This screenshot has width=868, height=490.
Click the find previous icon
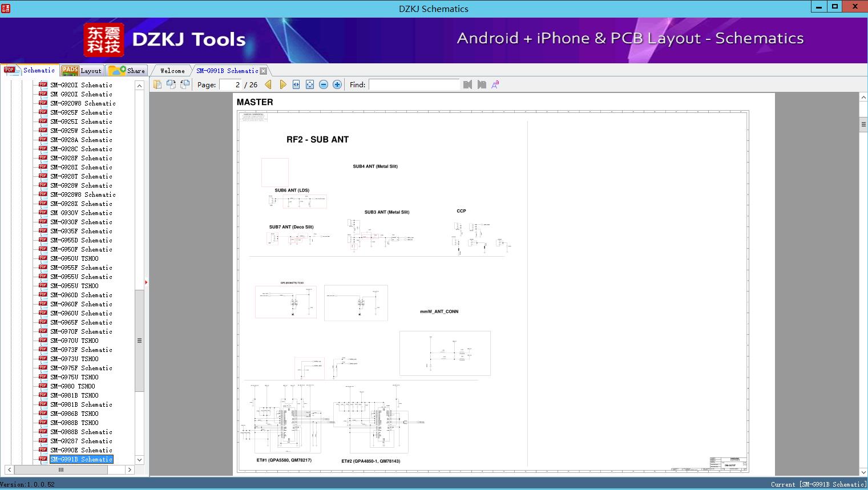(468, 84)
